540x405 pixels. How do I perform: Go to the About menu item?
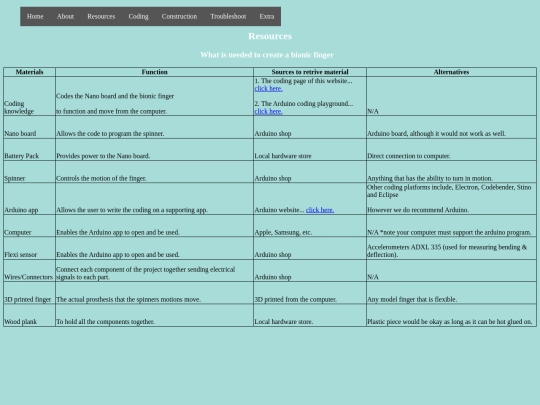(65, 17)
